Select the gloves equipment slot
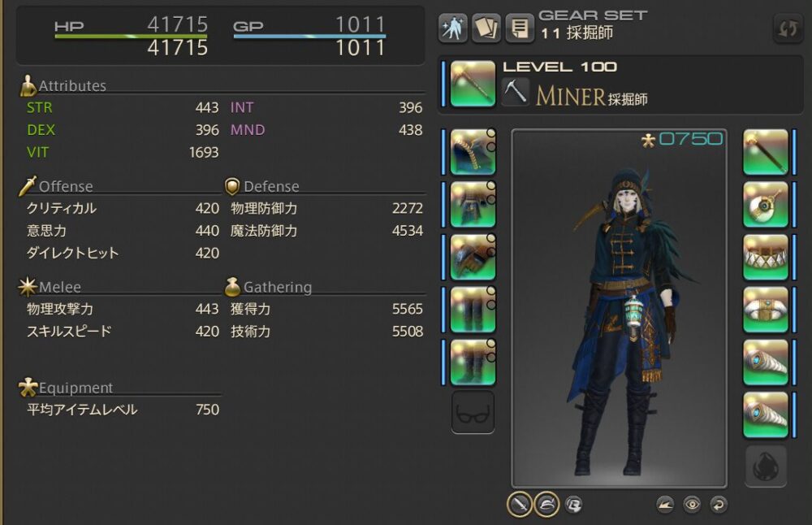The width and height of the screenshot is (812, 525). (x=473, y=257)
